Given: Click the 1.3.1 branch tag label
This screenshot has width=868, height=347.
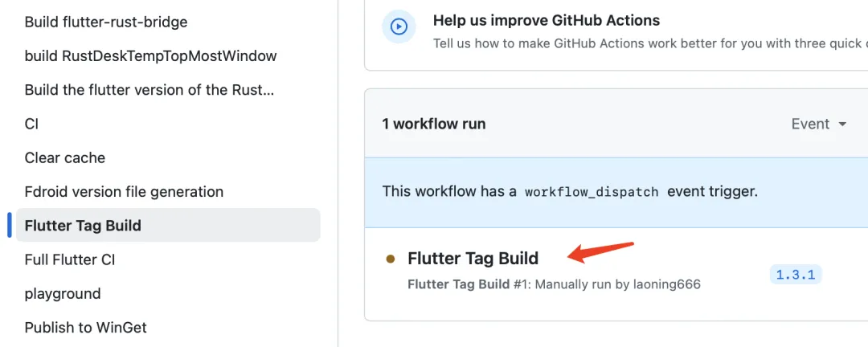Looking at the screenshot, I should pyautogui.click(x=796, y=275).
